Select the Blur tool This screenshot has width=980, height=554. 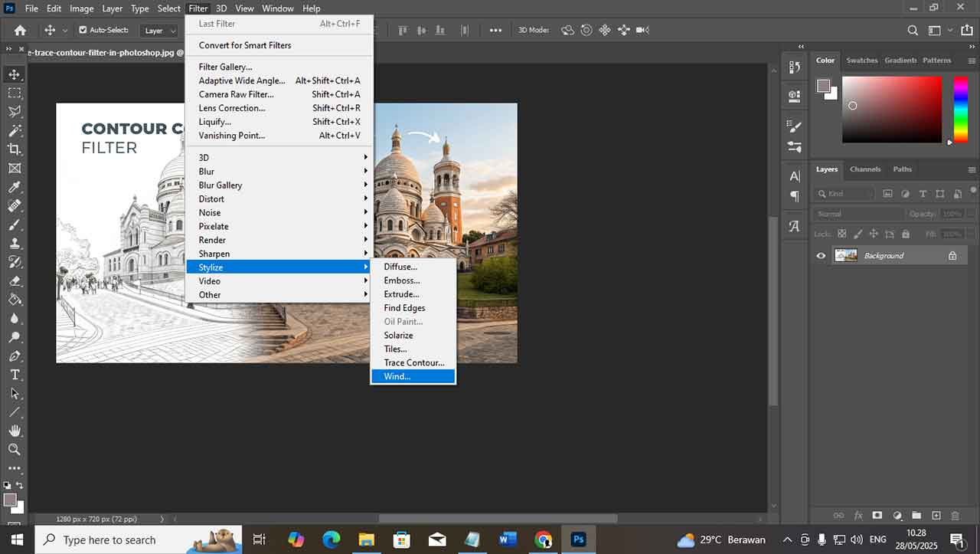15,318
